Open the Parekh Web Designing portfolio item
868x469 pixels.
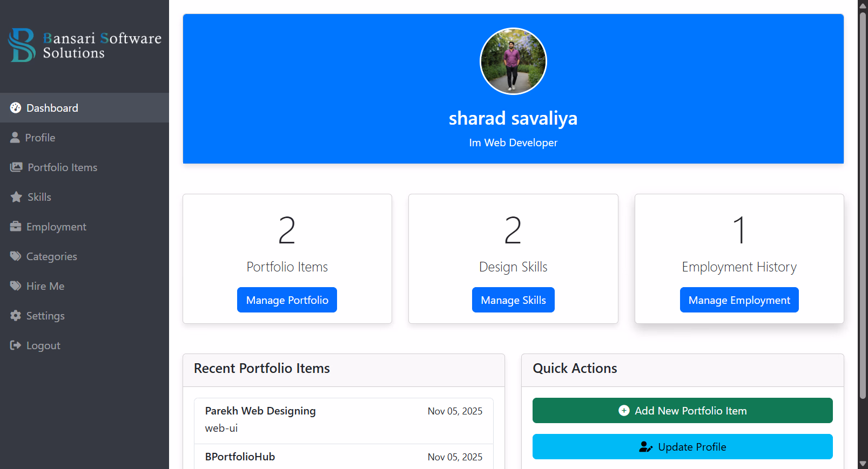pos(260,410)
